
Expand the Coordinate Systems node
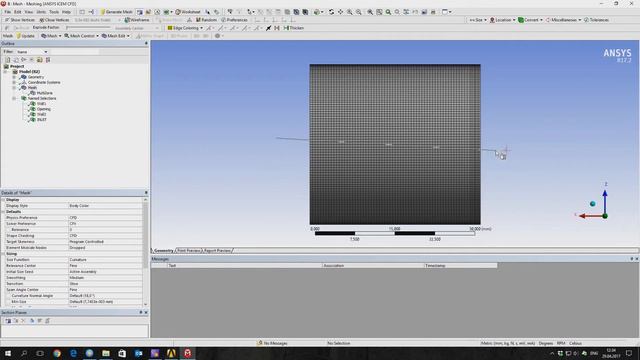click(x=14, y=82)
